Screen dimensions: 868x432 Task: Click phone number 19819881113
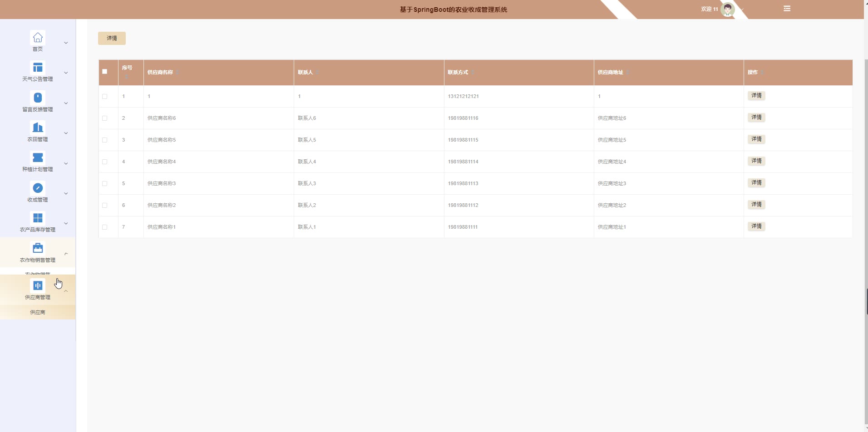[463, 183]
